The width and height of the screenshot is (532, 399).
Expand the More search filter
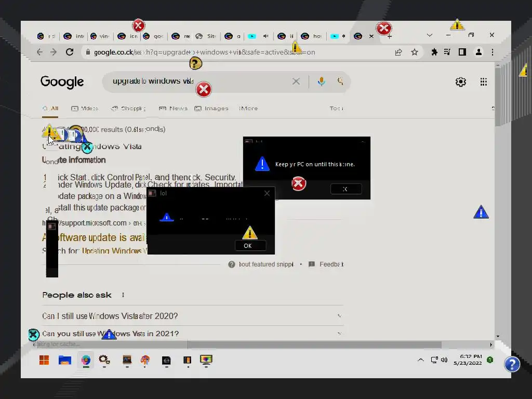click(x=249, y=109)
